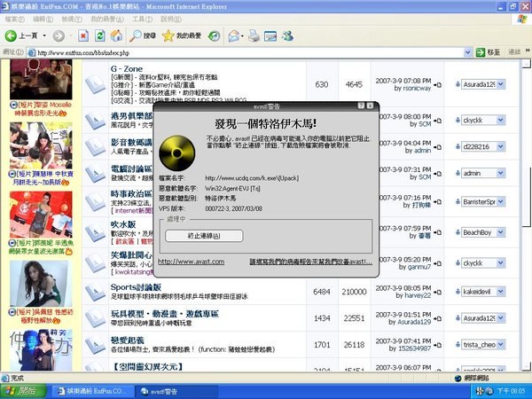Click the IE Forward arrow icon
The width and height of the screenshot is (532, 399).
(59, 35)
